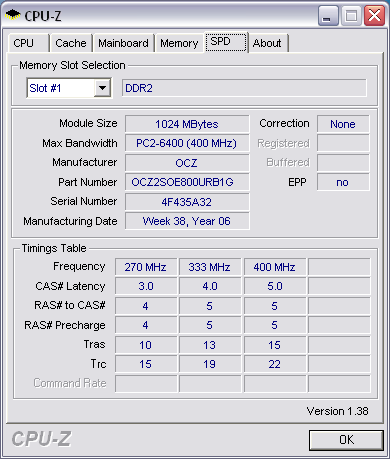Go to the Mainboard tab
The image size is (390, 459).
[x=123, y=43]
